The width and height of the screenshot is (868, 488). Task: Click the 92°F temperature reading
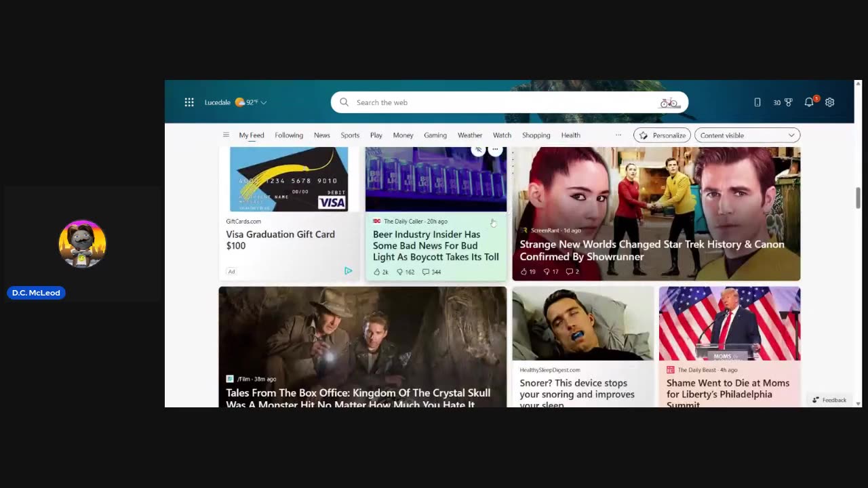[x=252, y=102]
